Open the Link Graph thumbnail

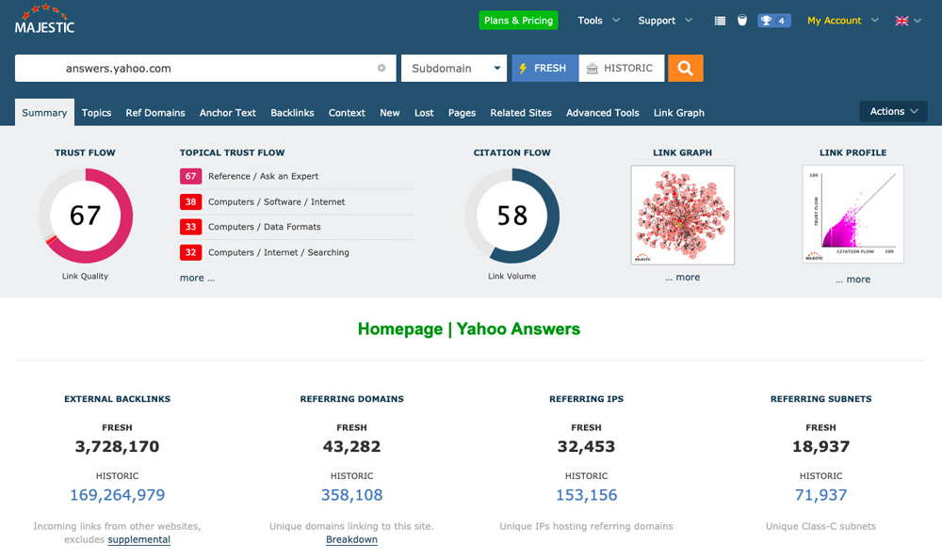pyautogui.click(x=682, y=215)
